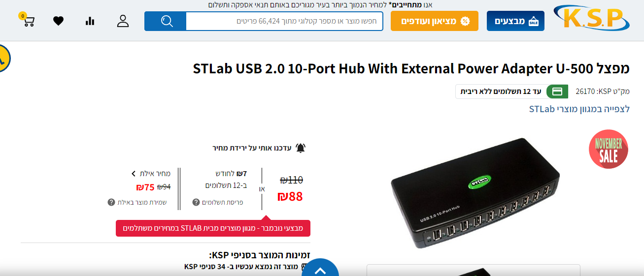
Task: Open the מציאון ועודפים menu
Action: pos(435,21)
